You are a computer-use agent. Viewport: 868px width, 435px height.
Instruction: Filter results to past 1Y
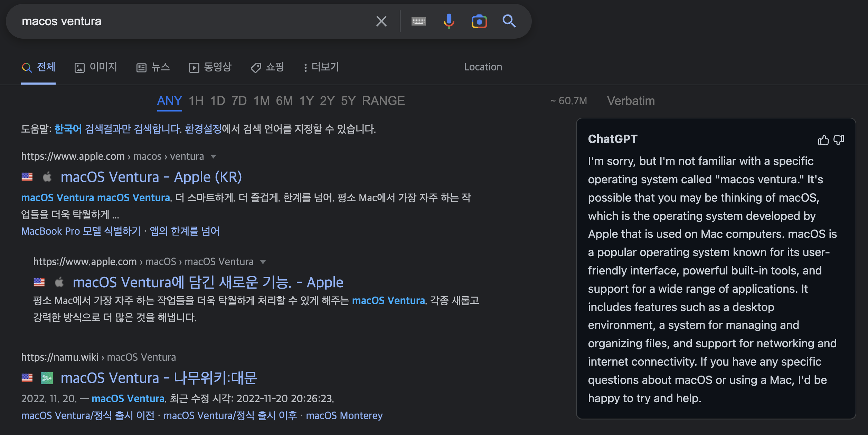click(x=306, y=101)
